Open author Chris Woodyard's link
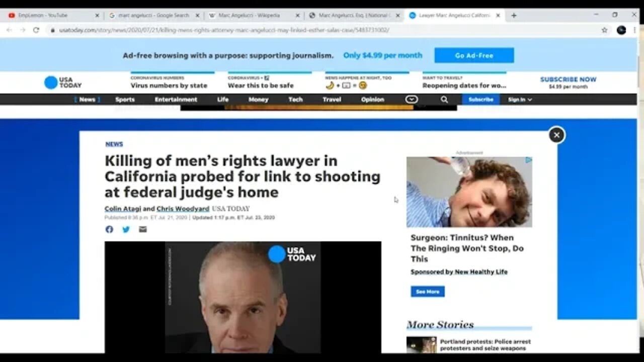 [183, 209]
